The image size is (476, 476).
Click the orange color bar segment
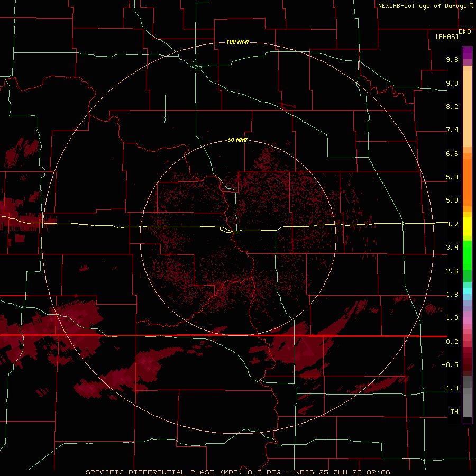pos(467,182)
